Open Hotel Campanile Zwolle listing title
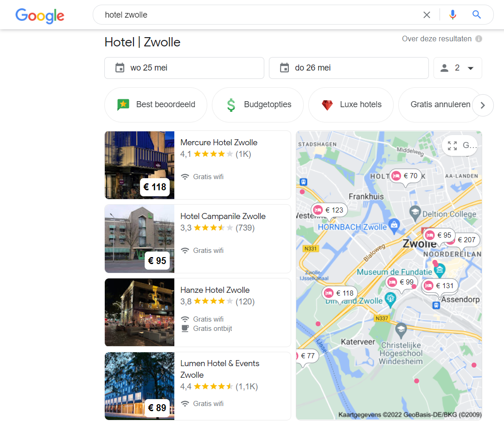This screenshot has height=426, width=504. click(223, 216)
